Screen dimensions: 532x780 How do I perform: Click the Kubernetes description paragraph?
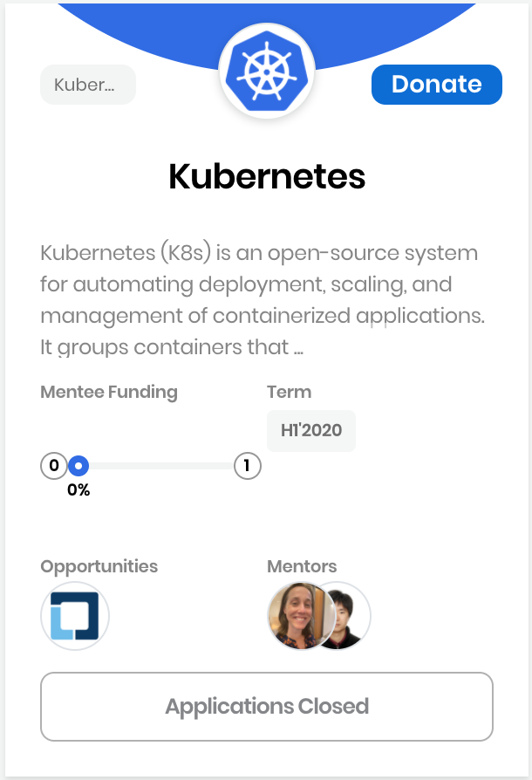263,300
